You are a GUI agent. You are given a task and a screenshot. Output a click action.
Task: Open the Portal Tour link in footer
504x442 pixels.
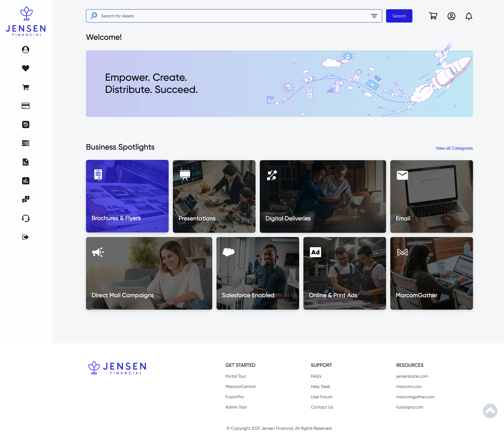coord(235,376)
